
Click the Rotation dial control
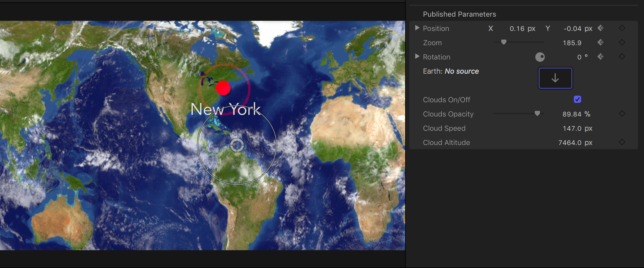[540, 57]
